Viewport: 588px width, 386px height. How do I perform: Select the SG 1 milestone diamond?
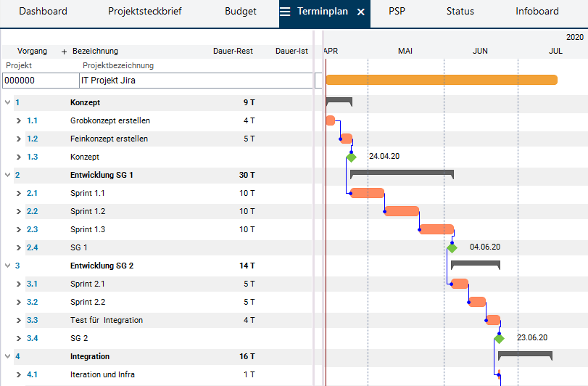click(452, 247)
